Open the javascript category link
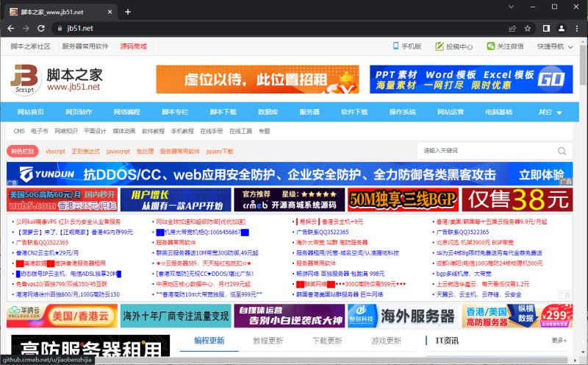The height and width of the screenshot is (365, 588). pos(118,152)
